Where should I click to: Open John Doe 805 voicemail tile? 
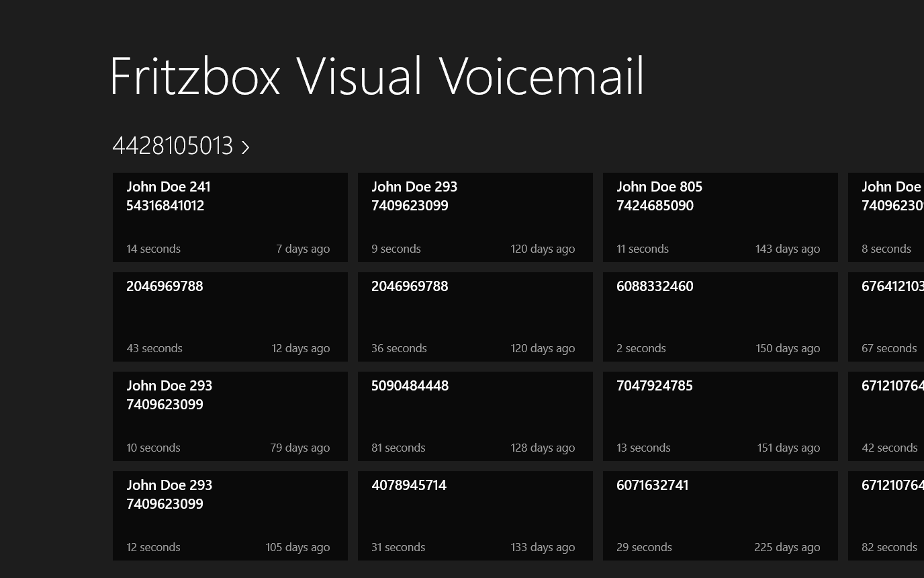(x=720, y=217)
